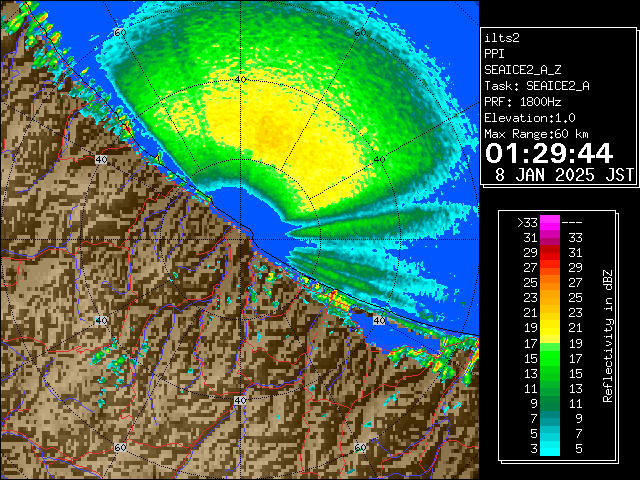
Task: Click the legend's lowest value "3"
Action: [x=534, y=449]
